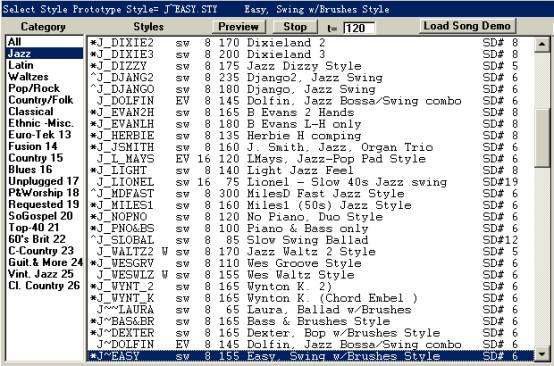Select J_DIZZY Jazz Dizzy Style row
Viewport: 554px width, 366px height.
pos(310,66)
